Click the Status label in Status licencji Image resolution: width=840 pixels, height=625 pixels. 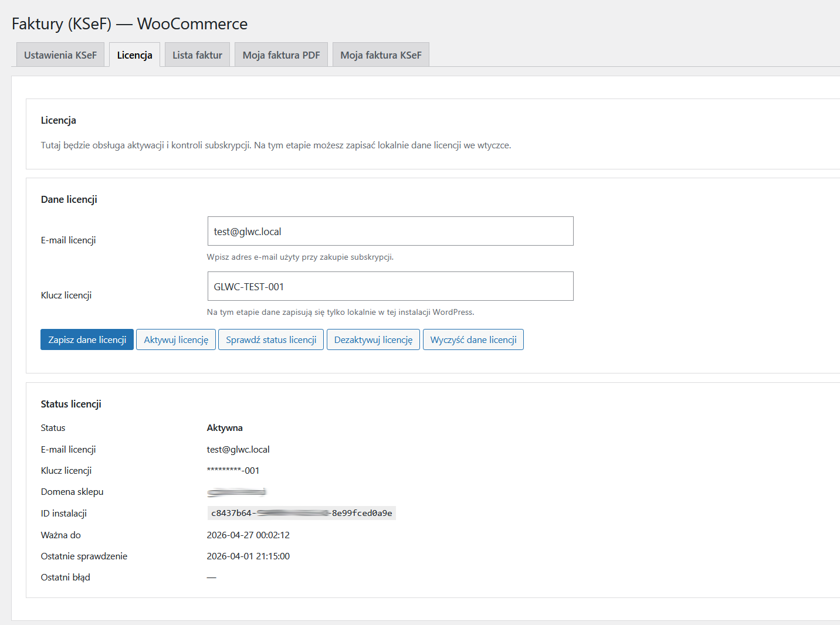53,428
